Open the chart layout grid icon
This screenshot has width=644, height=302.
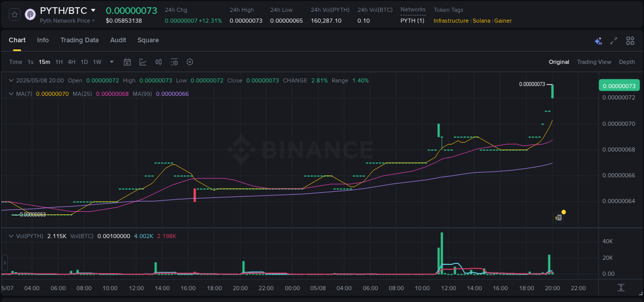tap(630, 41)
